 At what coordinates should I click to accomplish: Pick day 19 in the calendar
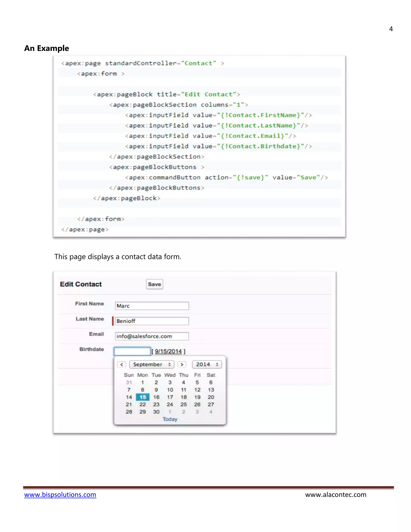pyautogui.click(x=197, y=397)
